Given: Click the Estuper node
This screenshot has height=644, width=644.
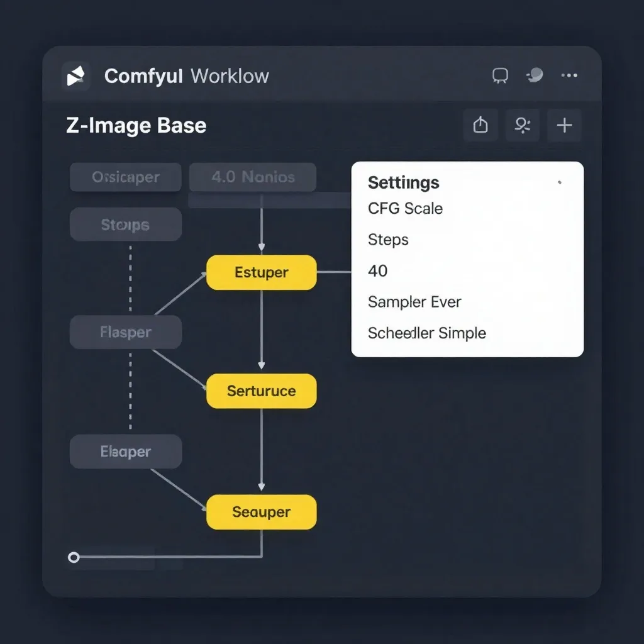Looking at the screenshot, I should click(x=261, y=272).
